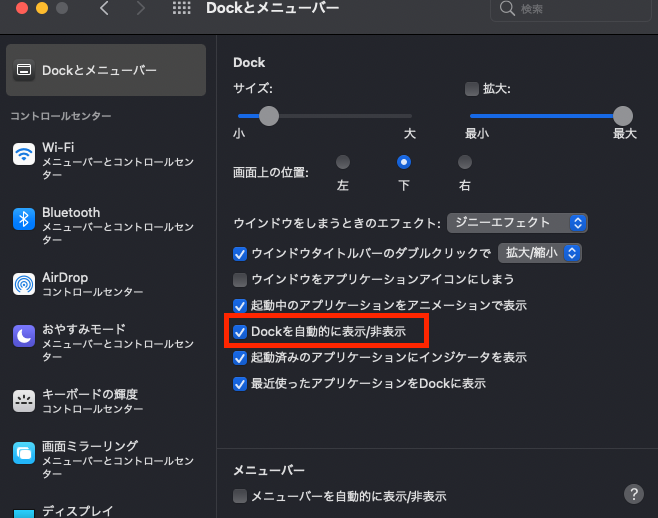Viewport: 658px width, 518px height.
Task: Click the forward navigation arrow
Action: point(141,8)
